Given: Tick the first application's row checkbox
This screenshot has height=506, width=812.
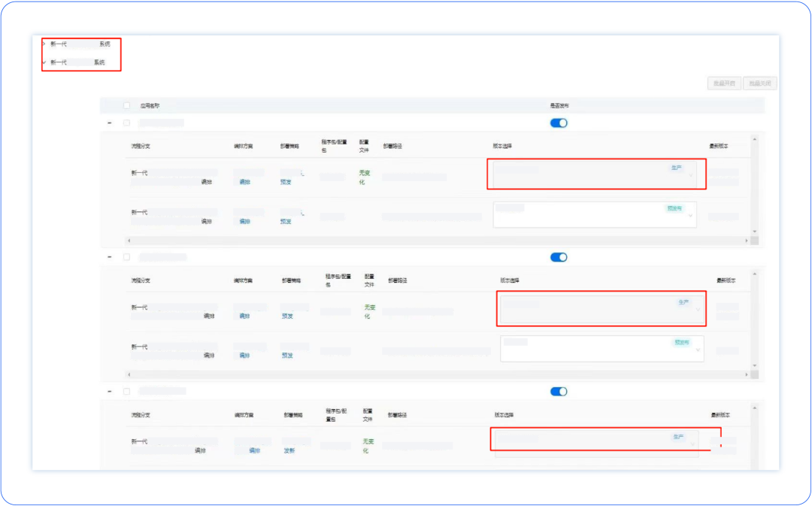Looking at the screenshot, I should coord(127,123).
